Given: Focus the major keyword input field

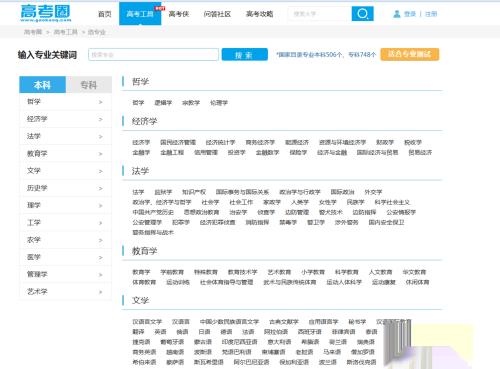Looking at the screenshot, I should click(153, 55).
